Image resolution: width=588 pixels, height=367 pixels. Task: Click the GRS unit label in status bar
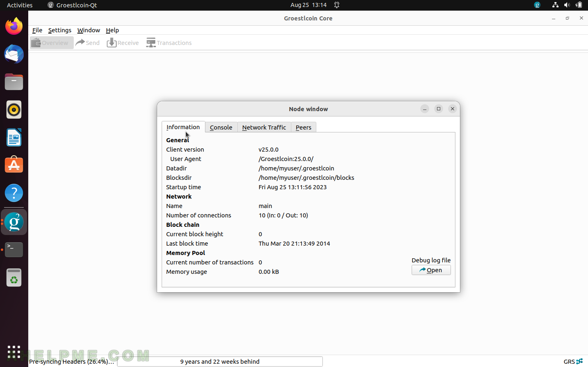(569, 361)
